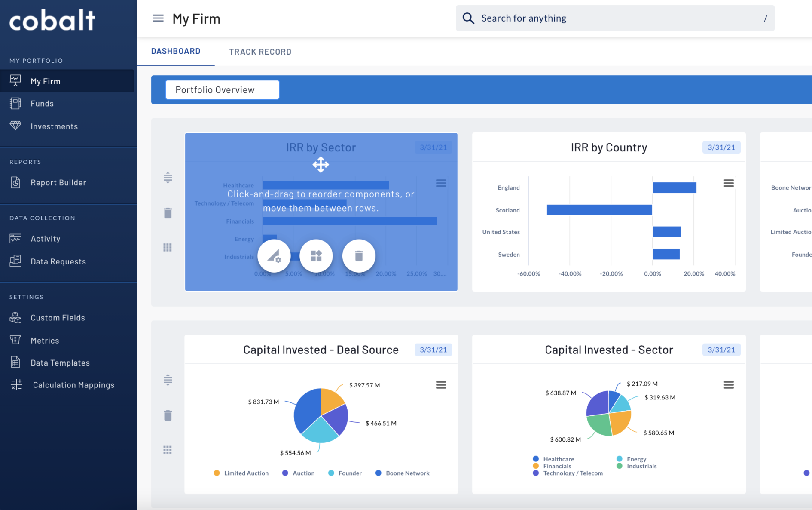Viewport: 812px width, 510px height.
Task: Toggle Industrials legend entry in Sector chart
Action: pyautogui.click(x=636, y=466)
